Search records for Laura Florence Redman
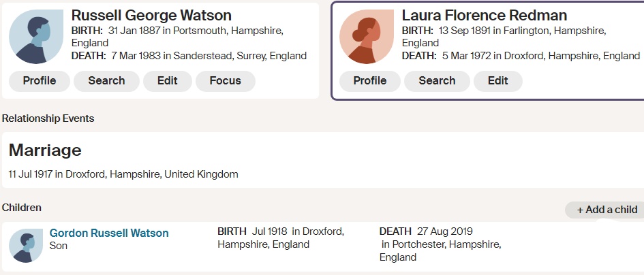The height and width of the screenshot is (275, 644). 437,81
